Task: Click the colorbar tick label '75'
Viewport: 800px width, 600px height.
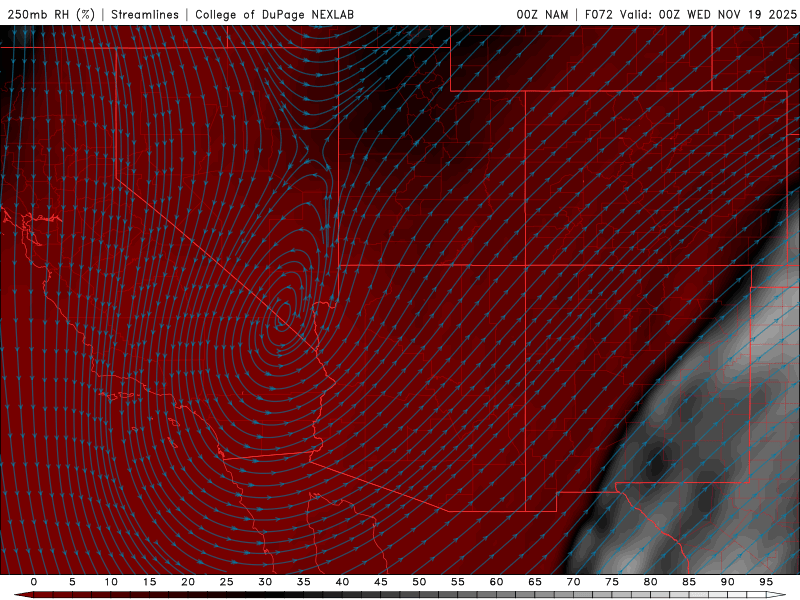Action: [612, 582]
